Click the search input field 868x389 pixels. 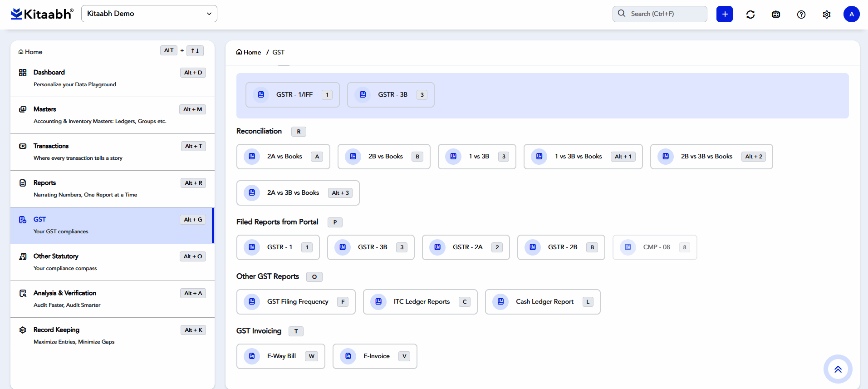(x=660, y=14)
